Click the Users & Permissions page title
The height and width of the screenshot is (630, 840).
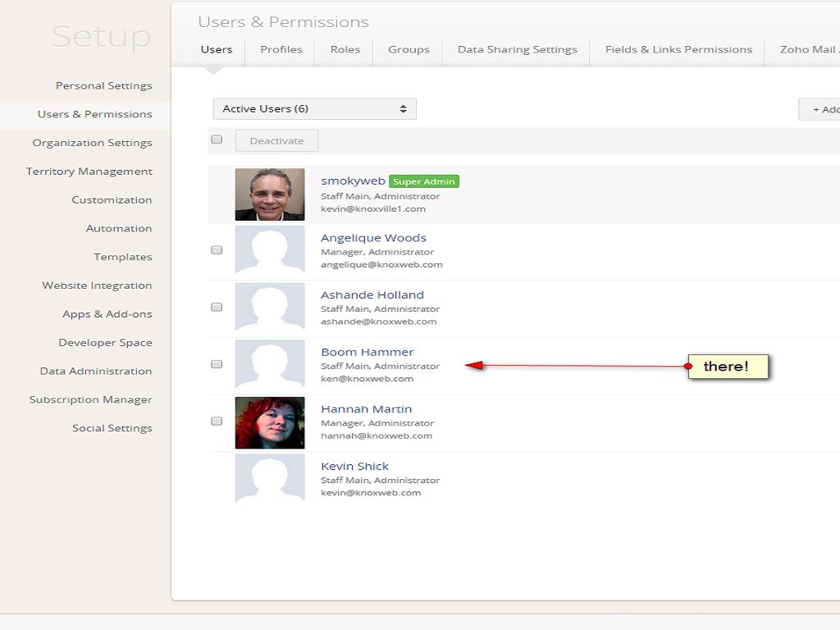pos(283,22)
